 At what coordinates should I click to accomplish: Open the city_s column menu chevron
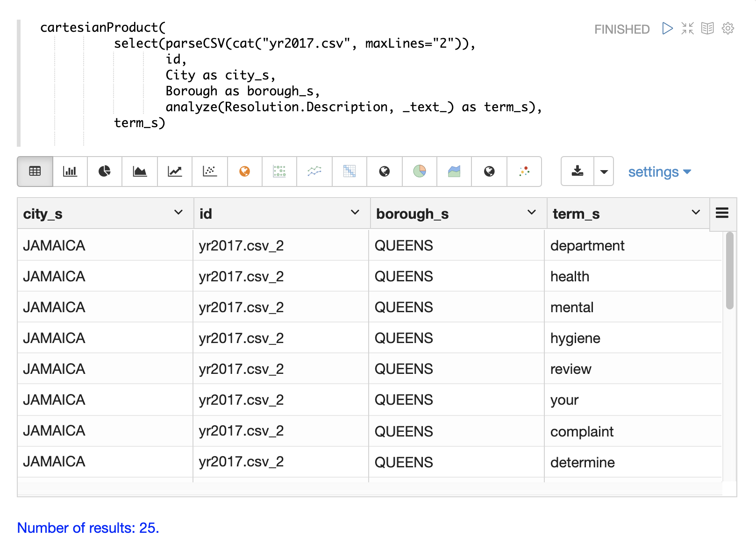[x=178, y=213]
